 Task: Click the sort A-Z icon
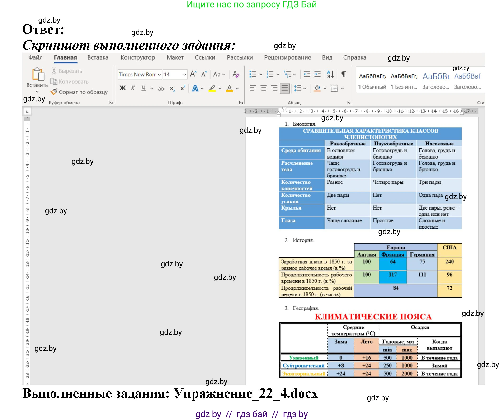tap(330, 74)
